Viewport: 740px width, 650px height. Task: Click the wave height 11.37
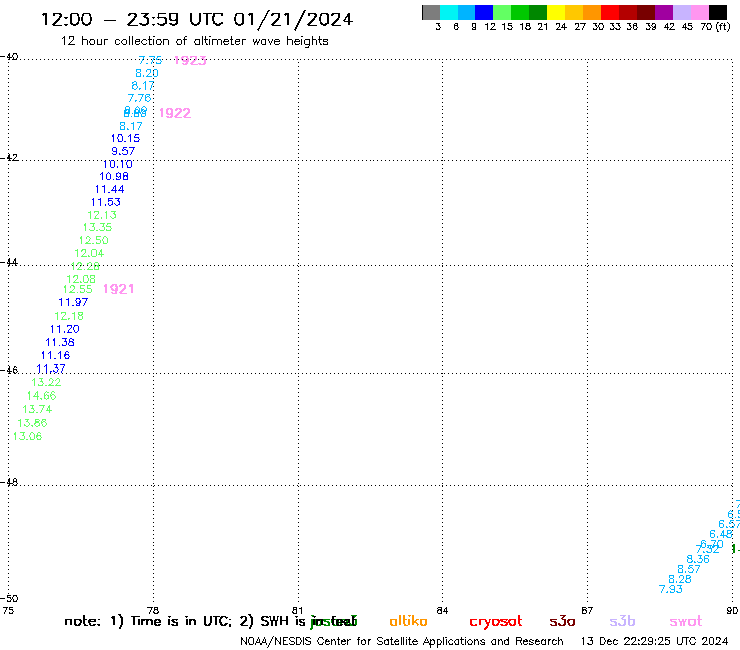pos(51,369)
